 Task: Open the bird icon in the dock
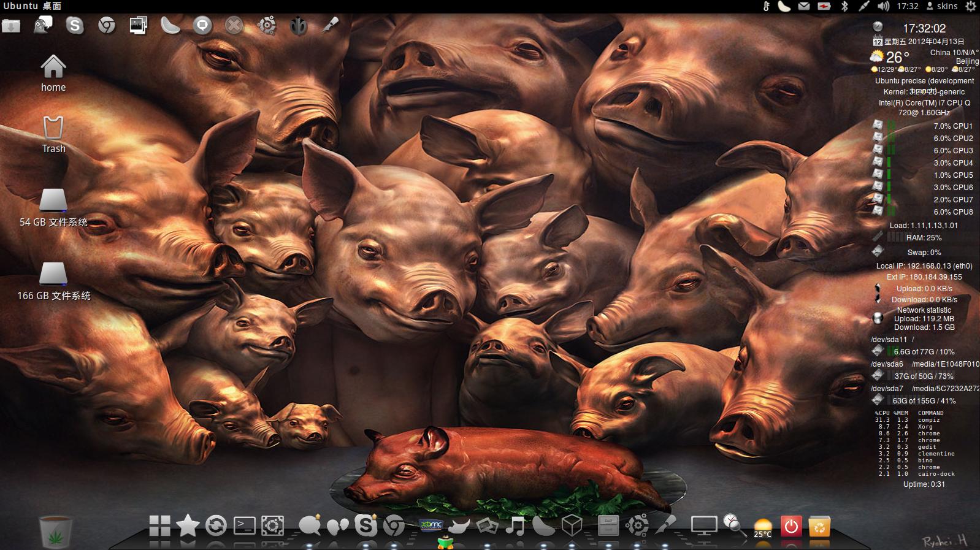click(x=459, y=525)
